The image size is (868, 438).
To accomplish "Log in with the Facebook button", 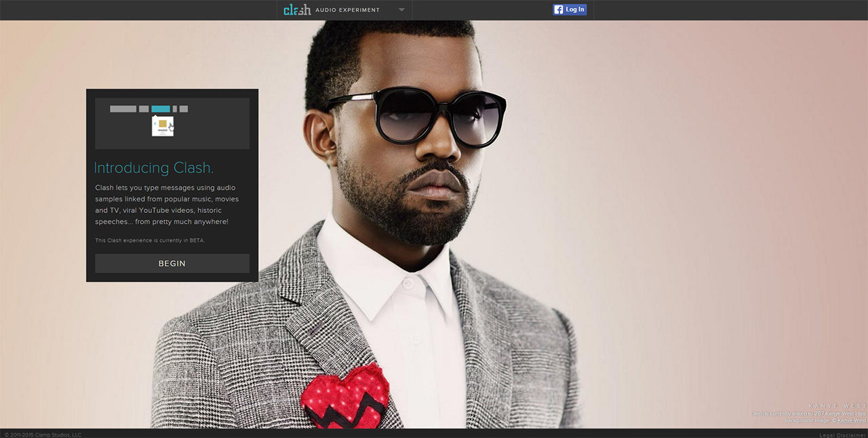I will [570, 9].
